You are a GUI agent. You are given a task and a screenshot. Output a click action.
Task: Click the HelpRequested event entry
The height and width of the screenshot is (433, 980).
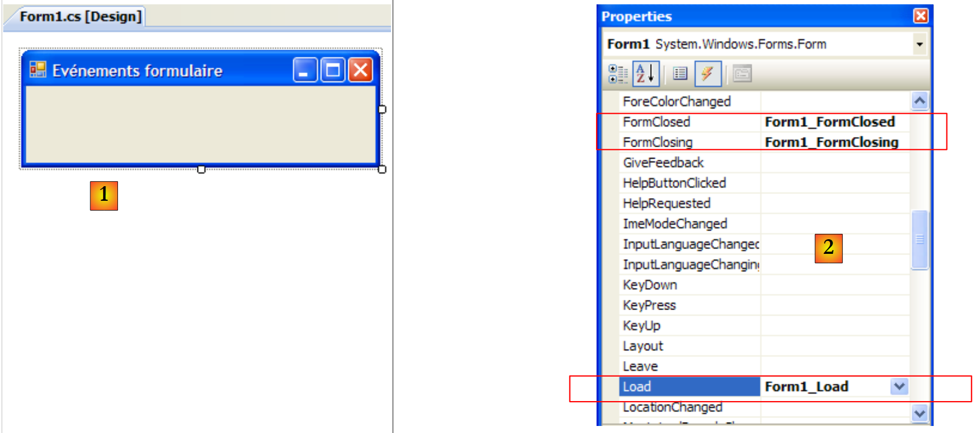[666, 204]
